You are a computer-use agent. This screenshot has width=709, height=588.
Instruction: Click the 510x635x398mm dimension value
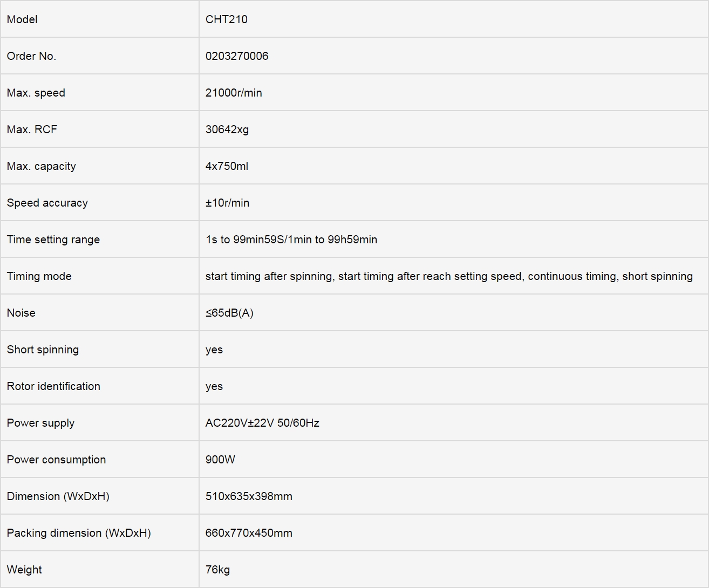249,496
